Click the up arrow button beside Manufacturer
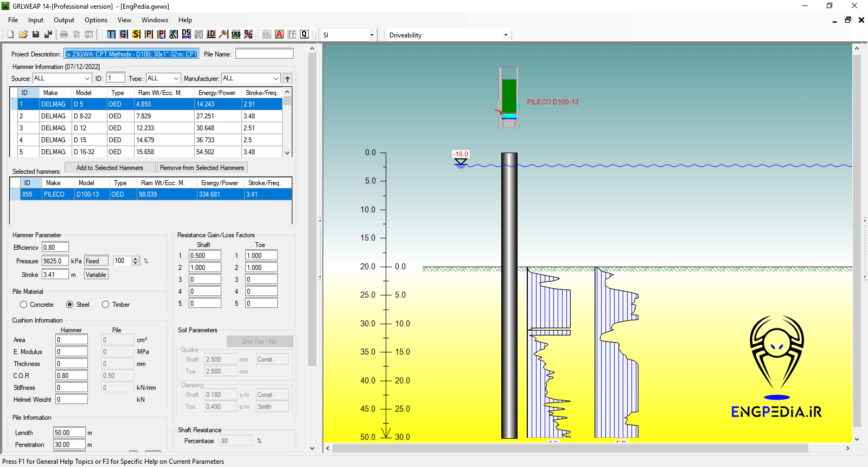Image resolution: width=868 pixels, height=467 pixels. (288, 79)
